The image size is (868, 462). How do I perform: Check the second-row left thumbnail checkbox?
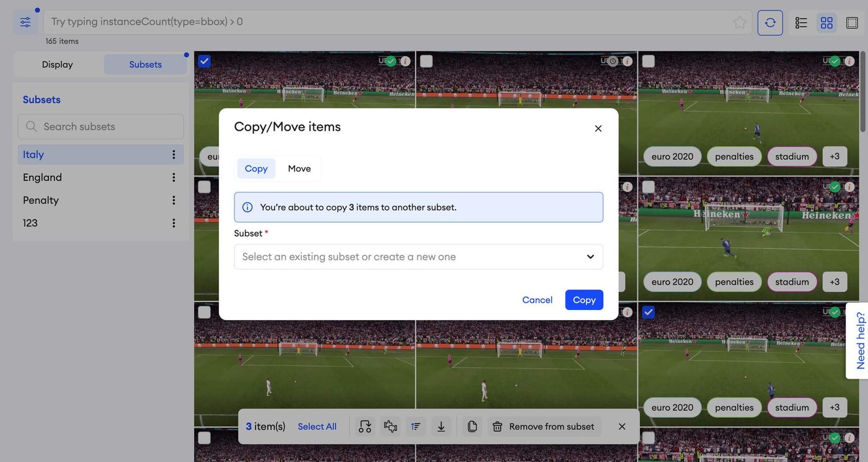coord(205,187)
